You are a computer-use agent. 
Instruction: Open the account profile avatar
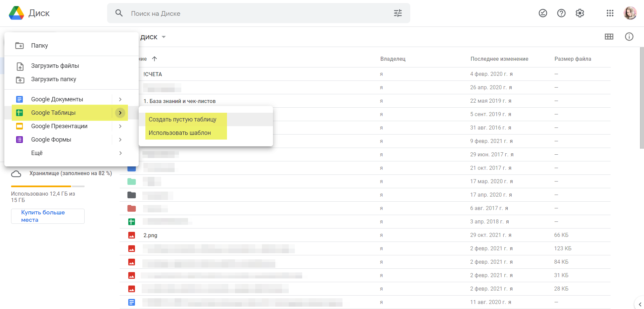coord(630,13)
